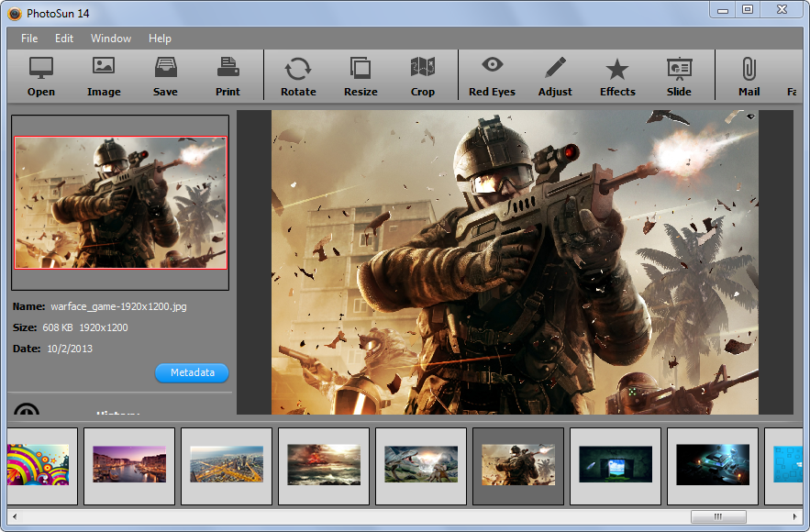Image resolution: width=810 pixels, height=532 pixels.
Task: Select the Rotate tool
Action: [298, 76]
